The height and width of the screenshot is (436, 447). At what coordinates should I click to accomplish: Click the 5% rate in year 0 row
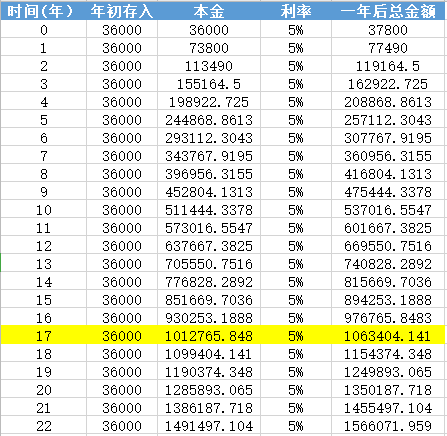296,30
